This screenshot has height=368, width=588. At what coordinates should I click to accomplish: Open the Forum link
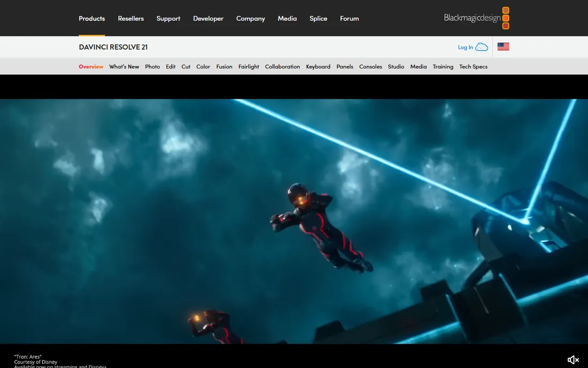[350, 18]
